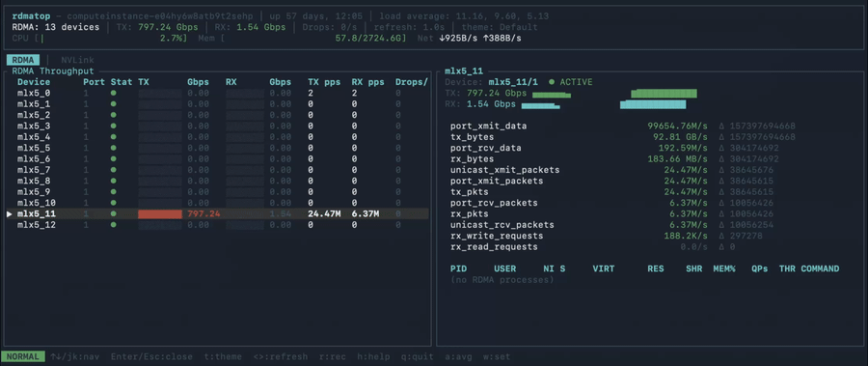
Task: Click the Stat column header
Action: pos(122,82)
